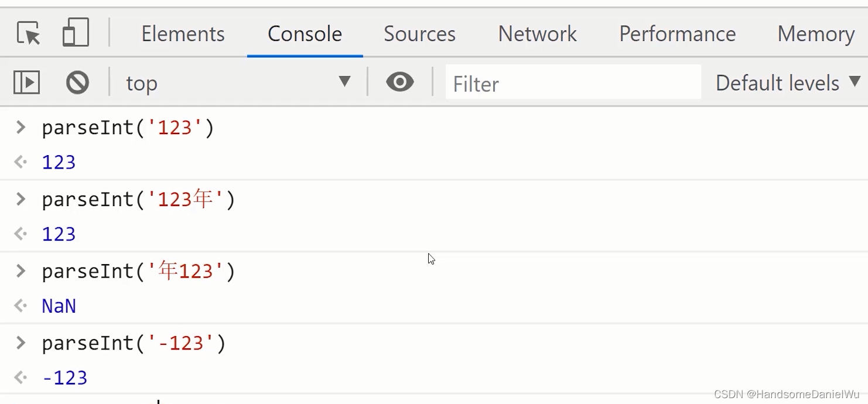Open the Sources tab
The height and width of the screenshot is (404, 868).
point(419,33)
